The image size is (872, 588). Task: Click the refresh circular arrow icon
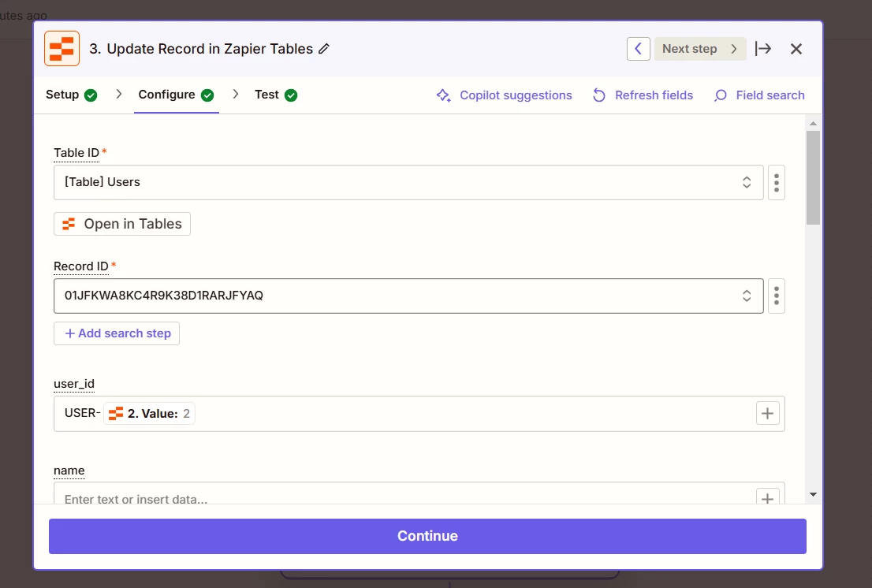point(599,95)
